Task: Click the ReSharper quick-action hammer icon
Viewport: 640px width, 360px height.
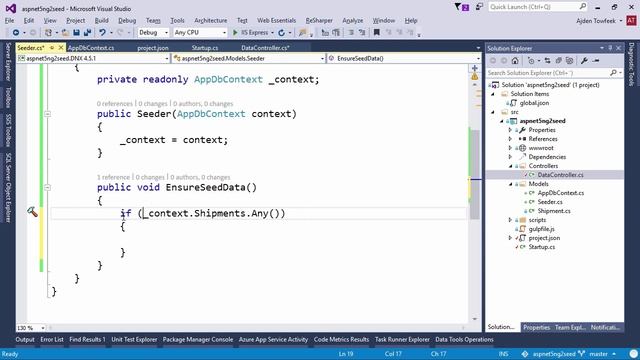Action: (x=32, y=211)
